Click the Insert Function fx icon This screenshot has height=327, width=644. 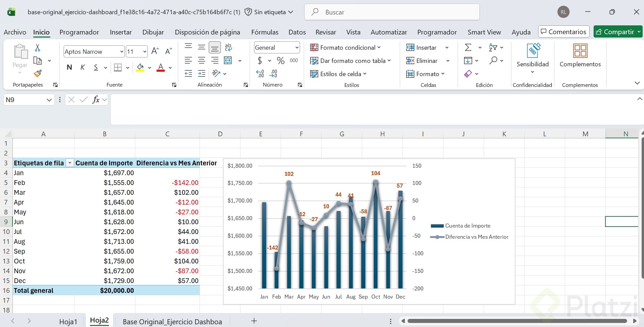click(96, 100)
